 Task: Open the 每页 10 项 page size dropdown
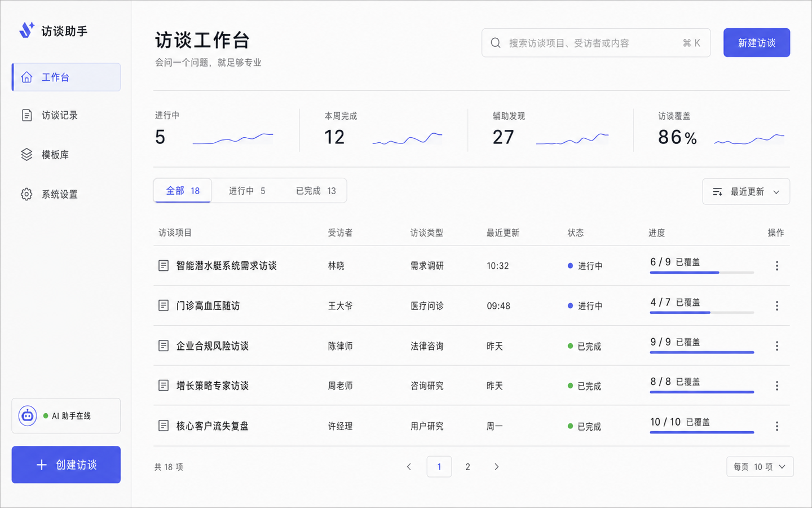click(760, 467)
